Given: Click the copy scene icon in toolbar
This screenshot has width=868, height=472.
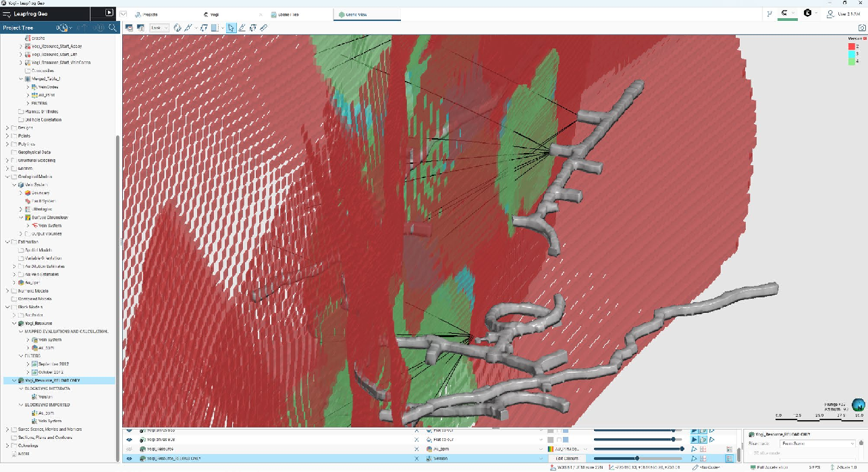Looking at the screenshot, I should click(x=140, y=28).
